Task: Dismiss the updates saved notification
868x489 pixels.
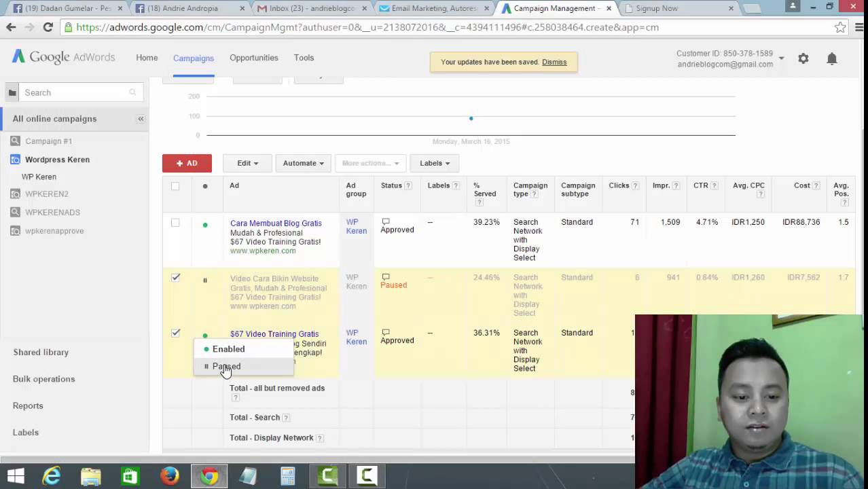Action: click(x=554, y=62)
